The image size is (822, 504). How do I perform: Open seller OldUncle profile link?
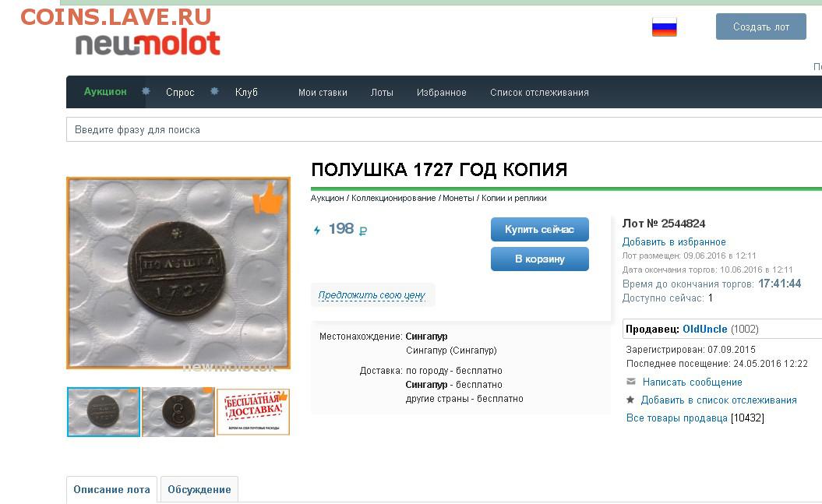pyautogui.click(x=704, y=329)
